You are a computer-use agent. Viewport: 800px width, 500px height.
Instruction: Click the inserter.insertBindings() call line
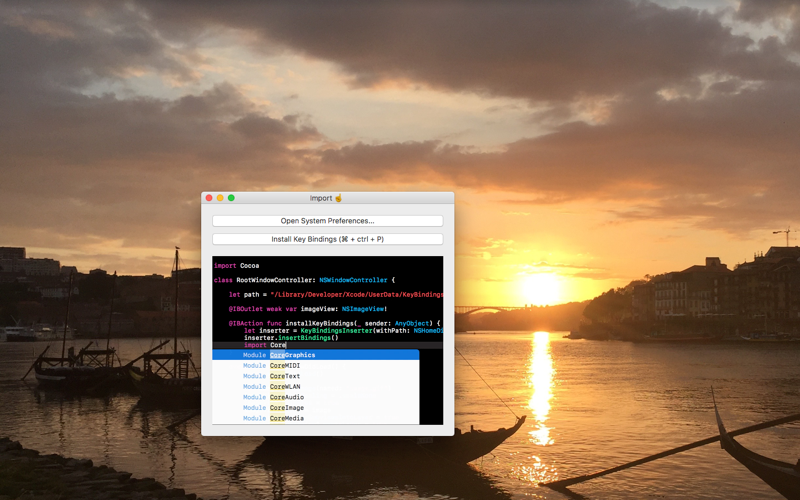click(291, 338)
